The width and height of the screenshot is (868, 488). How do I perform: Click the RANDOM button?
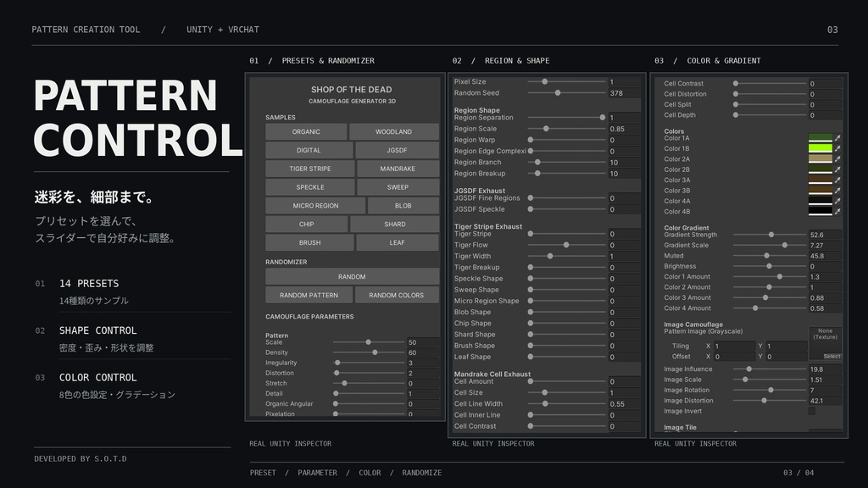352,277
